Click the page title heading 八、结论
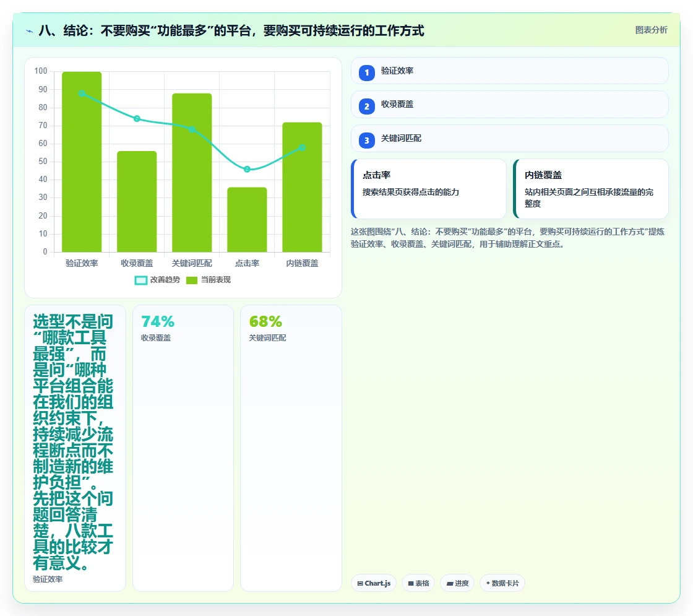Screen dimensions: 693x616 [231, 30]
